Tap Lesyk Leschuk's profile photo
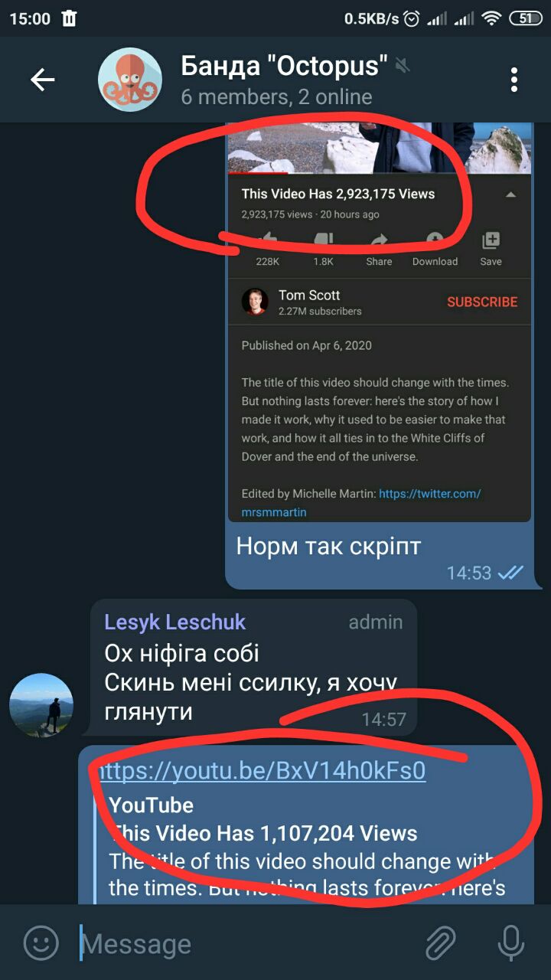This screenshot has width=551, height=980. coord(41,705)
